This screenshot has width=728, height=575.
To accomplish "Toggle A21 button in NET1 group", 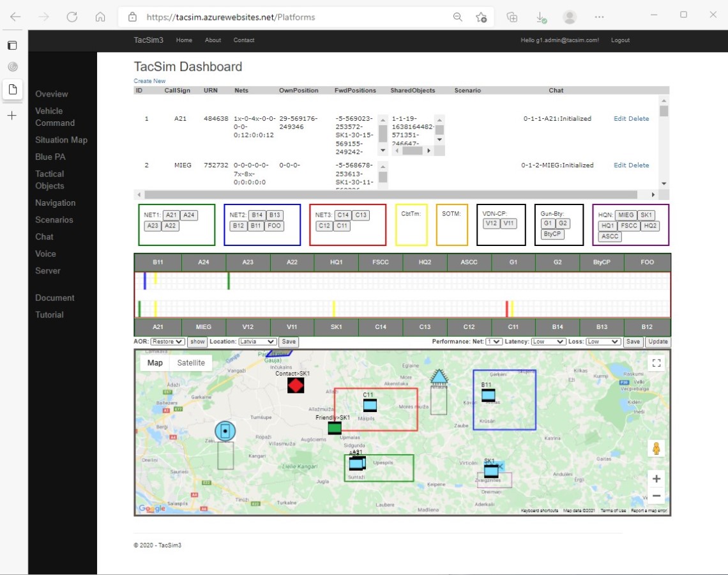I will [x=171, y=215].
